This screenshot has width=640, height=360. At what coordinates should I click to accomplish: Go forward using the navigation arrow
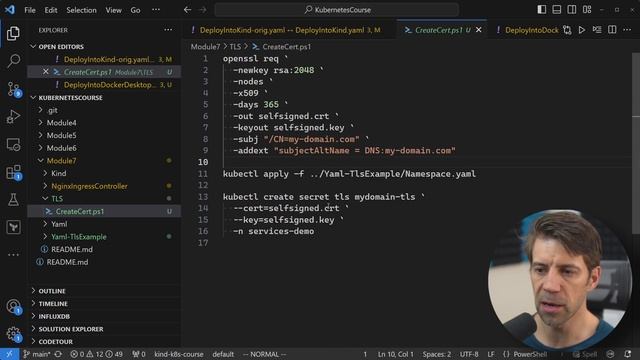point(203,10)
